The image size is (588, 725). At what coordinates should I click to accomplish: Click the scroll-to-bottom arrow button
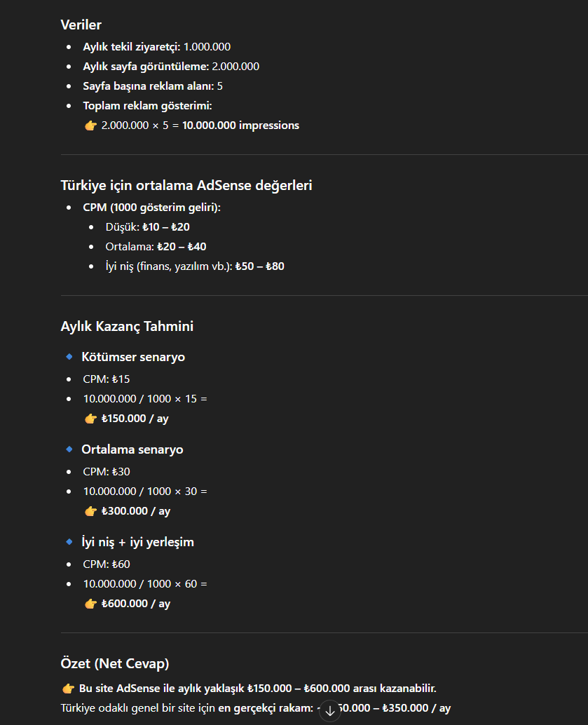coord(330,711)
